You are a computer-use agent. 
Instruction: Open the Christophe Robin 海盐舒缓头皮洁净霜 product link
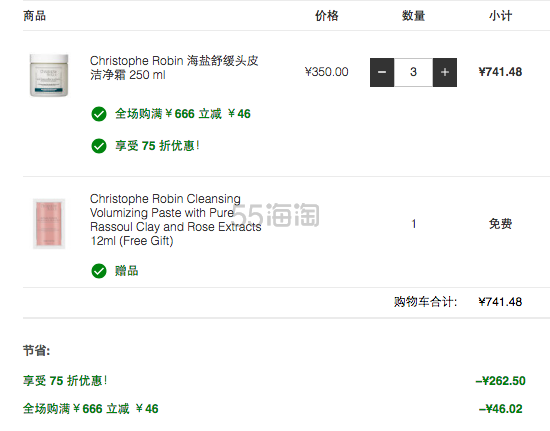coord(174,68)
